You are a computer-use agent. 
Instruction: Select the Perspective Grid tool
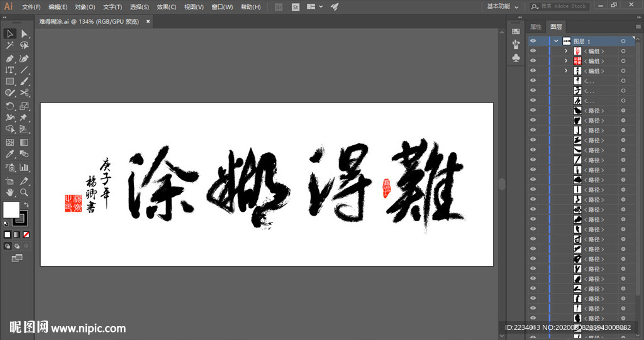(x=25, y=129)
